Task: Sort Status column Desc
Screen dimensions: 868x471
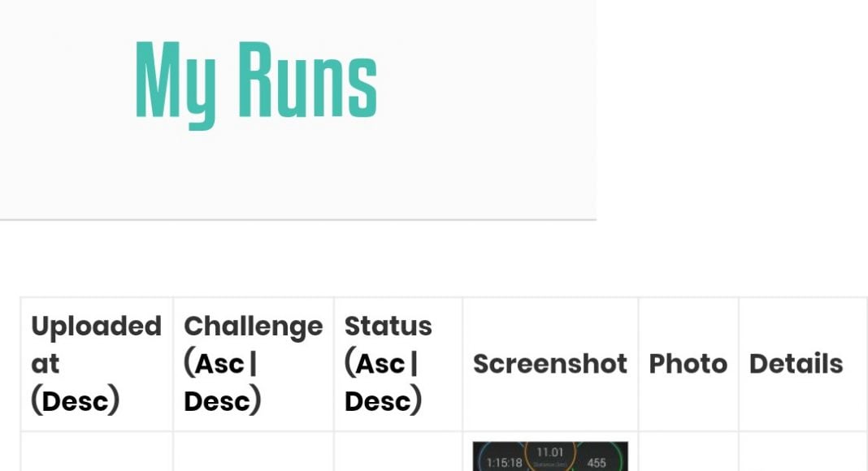Action: click(x=379, y=400)
